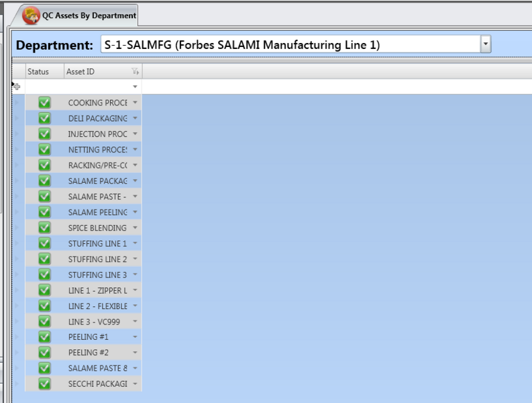This screenshot has height=403, width=532.
Task: Select the SALAME PACKAG asset text
Action: tap(98, 181)
